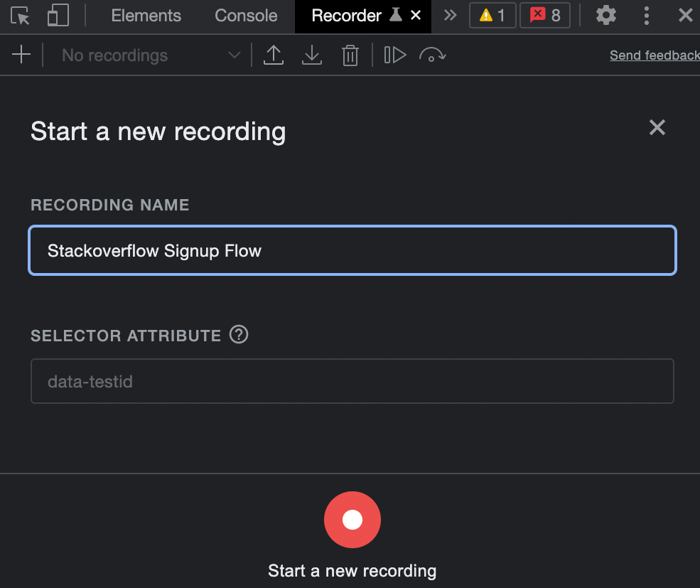Screen dimensions: 700x588
Task: Import a recording with upload icon
Action: coord(273,55)
